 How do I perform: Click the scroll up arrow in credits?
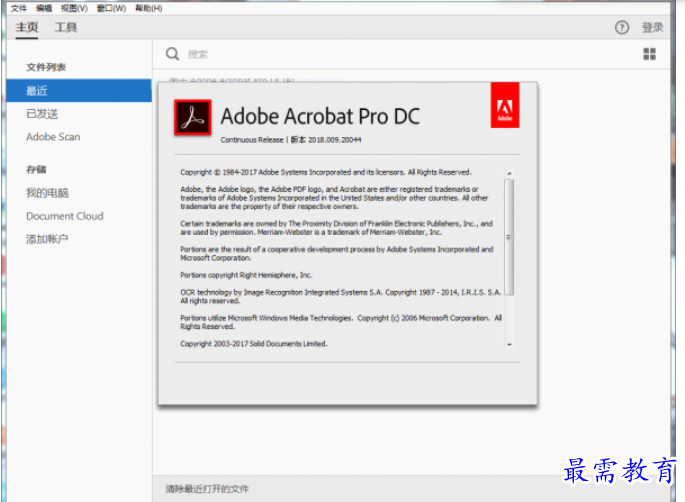[x=509, y=173]
